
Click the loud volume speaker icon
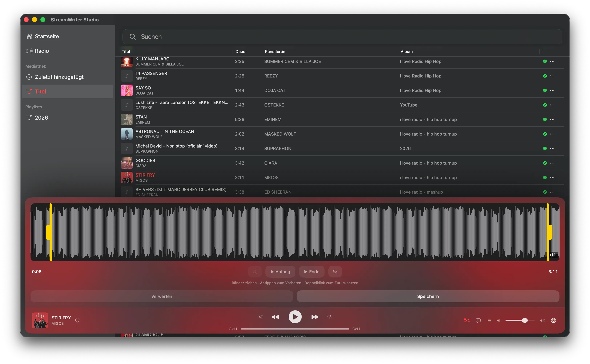[543, 320]
